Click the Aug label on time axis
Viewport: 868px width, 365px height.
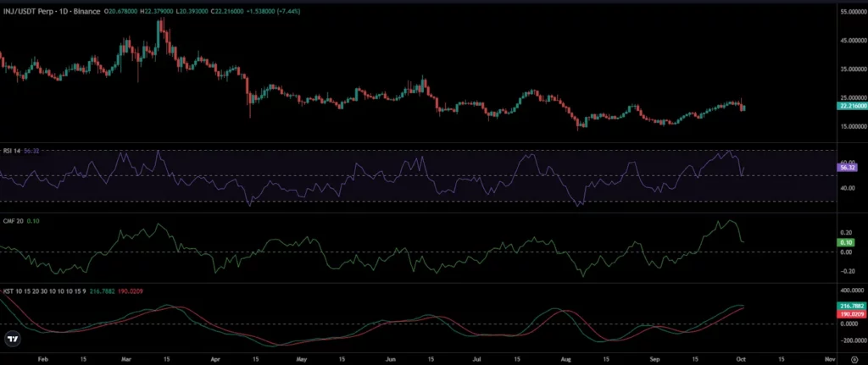coord(567,358)
